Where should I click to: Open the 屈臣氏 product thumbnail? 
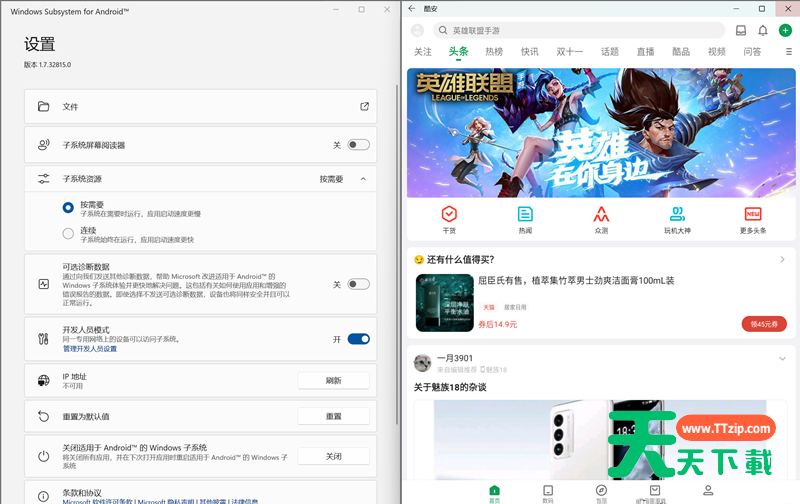445,303
